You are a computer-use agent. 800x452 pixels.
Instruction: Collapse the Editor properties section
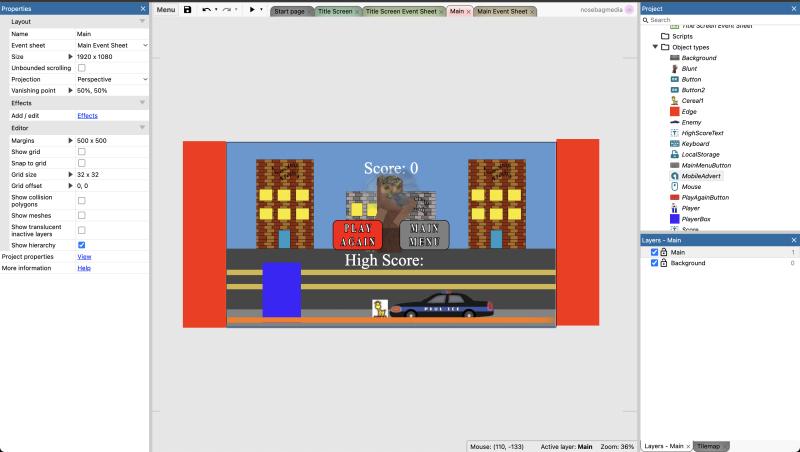click(x=142, y=128)
